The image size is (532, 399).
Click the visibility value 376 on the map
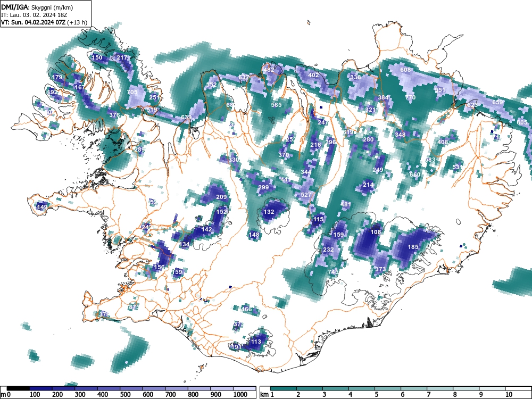(114, 115)
